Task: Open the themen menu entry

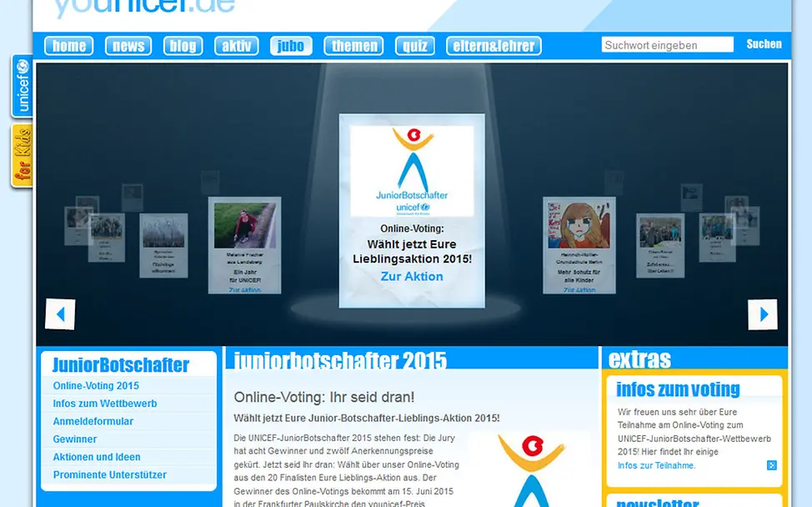Action: pyautogui.click(x=353, y=46)
